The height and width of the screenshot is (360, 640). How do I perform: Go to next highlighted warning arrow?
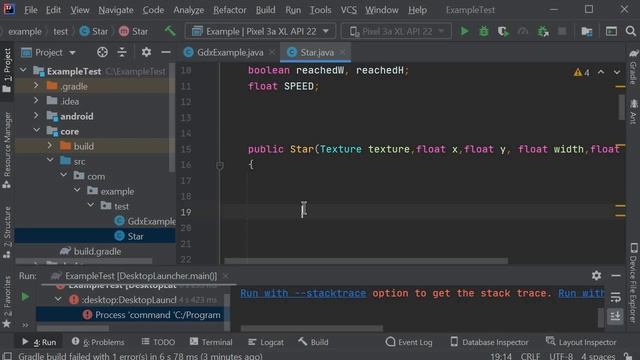pos(617,72)
